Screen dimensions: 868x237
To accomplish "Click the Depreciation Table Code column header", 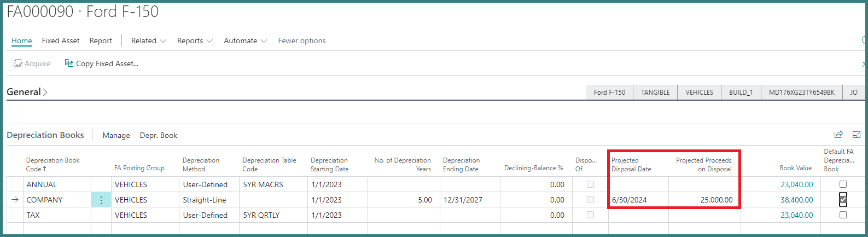I will [x=269, y=164].
